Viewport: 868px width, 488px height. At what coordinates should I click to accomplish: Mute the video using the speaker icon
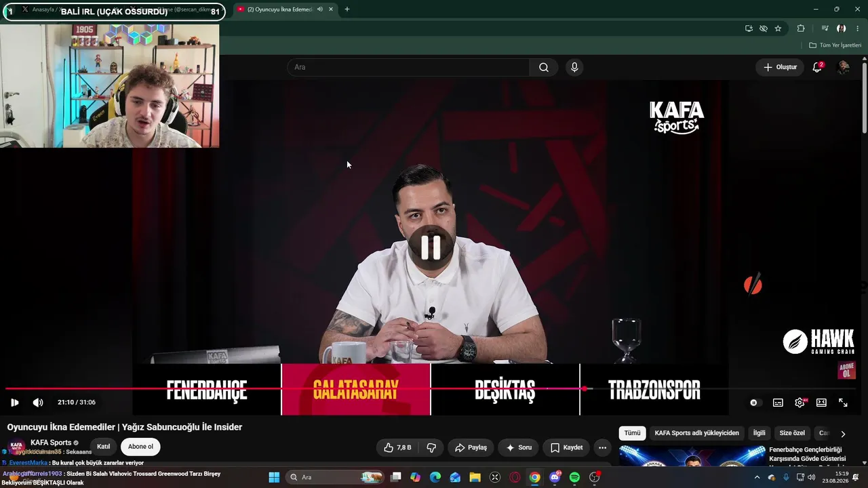point(38,403)
